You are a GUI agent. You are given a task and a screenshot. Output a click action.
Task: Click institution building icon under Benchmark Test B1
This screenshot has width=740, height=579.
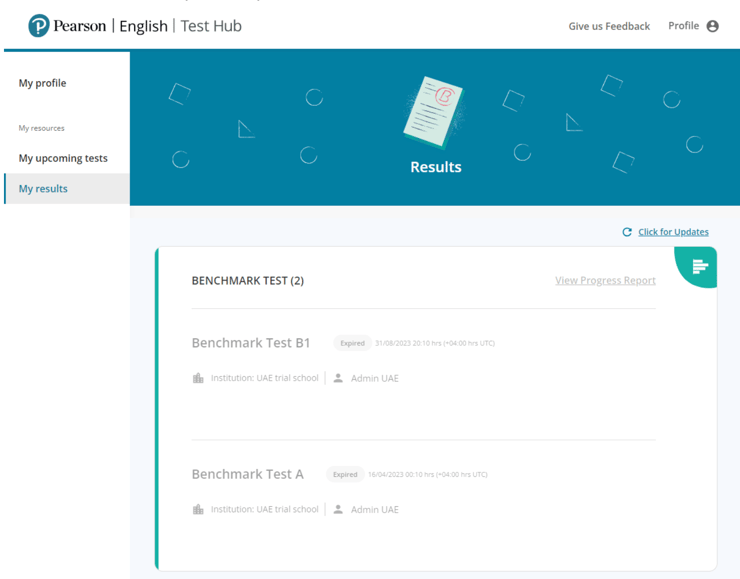[x=198, y=378]
